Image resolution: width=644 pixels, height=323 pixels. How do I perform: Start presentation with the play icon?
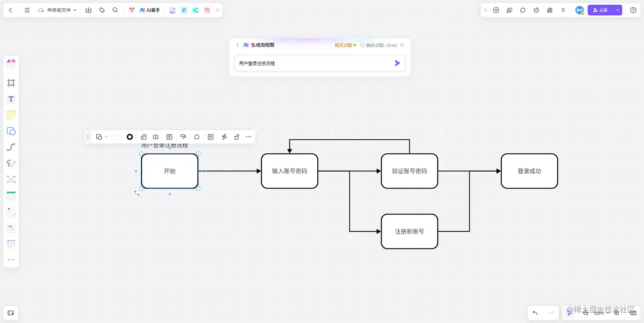496,10
